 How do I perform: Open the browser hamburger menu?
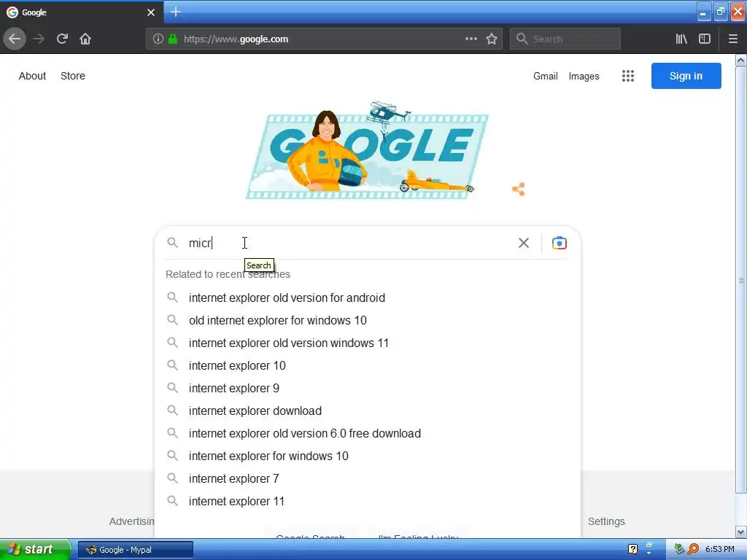point(732,39)
